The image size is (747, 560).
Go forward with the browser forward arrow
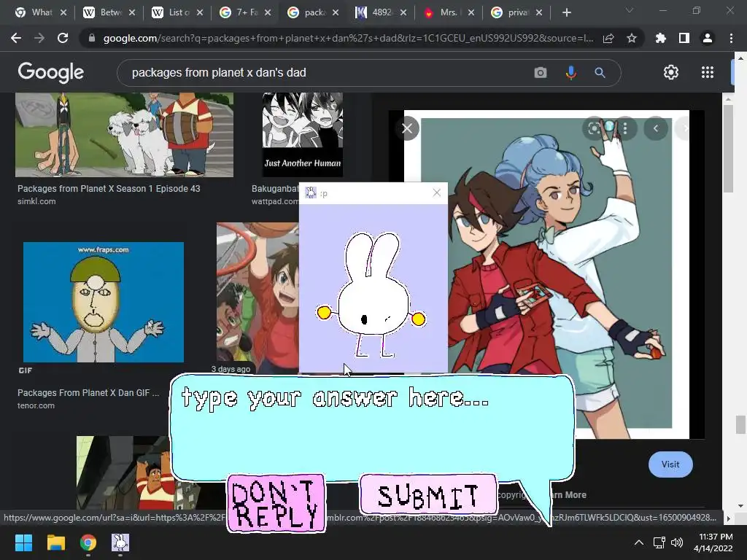pos(39,38)
